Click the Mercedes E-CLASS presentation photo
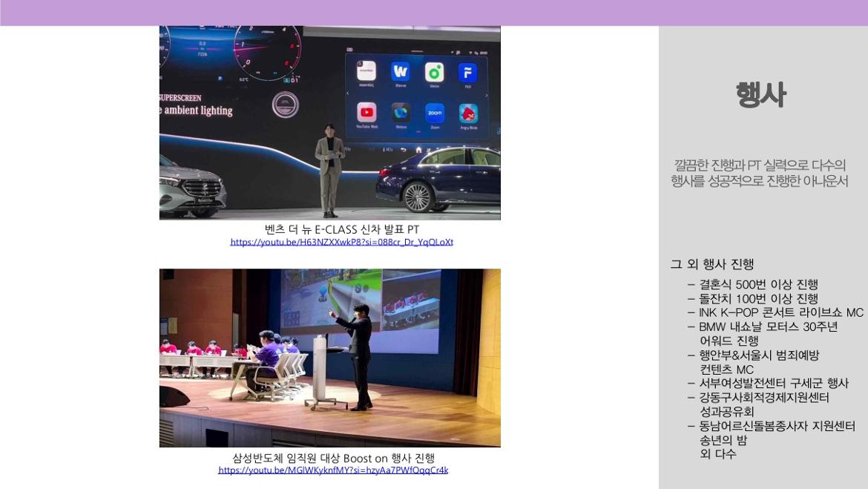Image resolution: width=868 pixels, height=489 pixels. [x=330, y=122]
